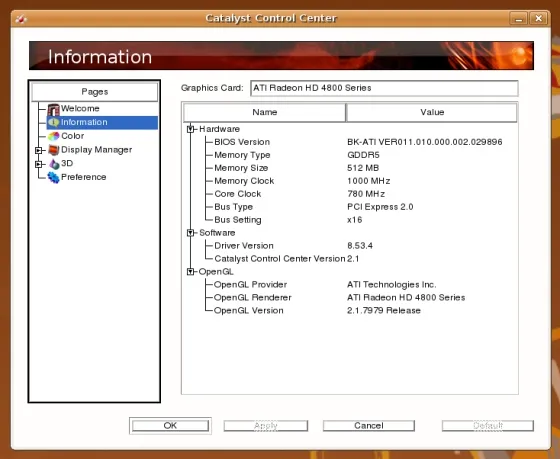Select the BIOS Version row
The width and height of the screenshot is (560, 459).
tap(242, 142)
